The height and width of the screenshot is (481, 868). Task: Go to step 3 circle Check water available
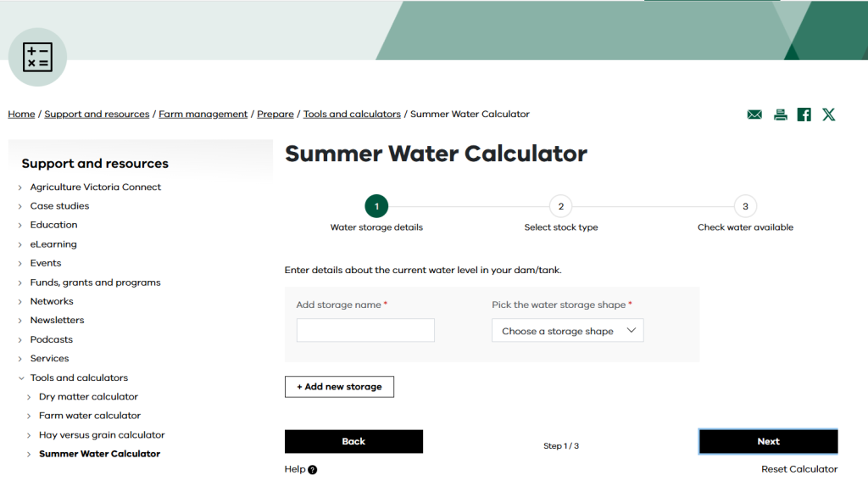point(745,206)
